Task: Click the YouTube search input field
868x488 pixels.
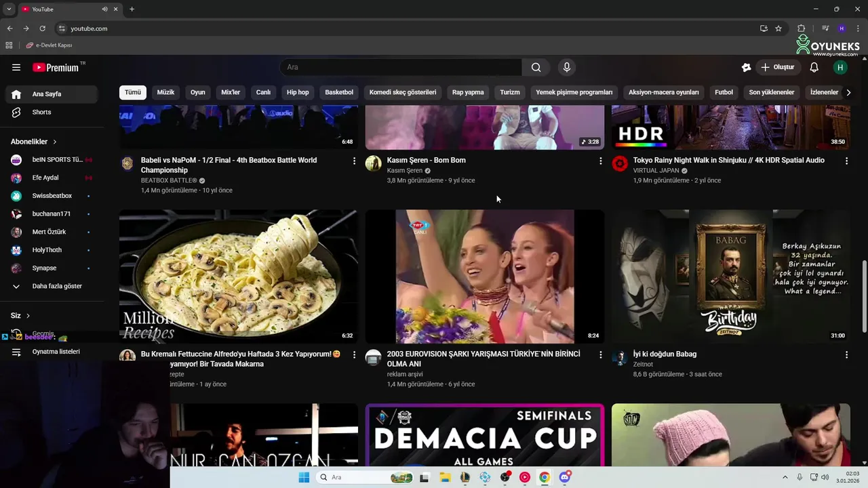Action: click(401, 67)
